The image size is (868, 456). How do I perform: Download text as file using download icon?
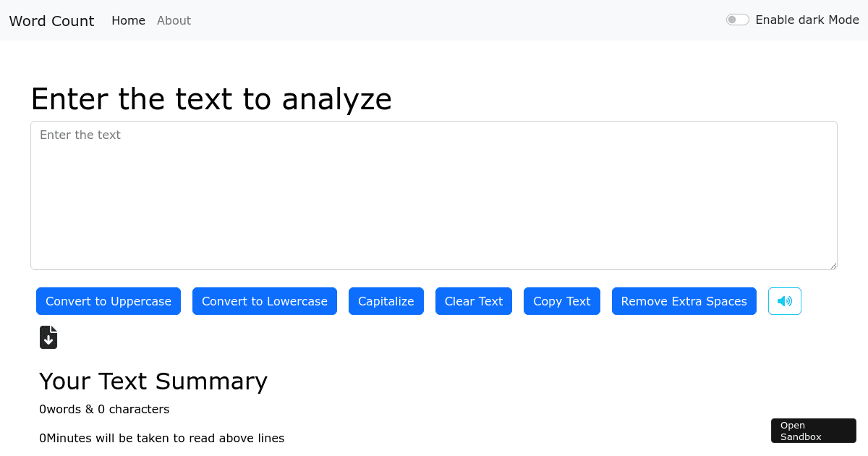pos(48,337)
